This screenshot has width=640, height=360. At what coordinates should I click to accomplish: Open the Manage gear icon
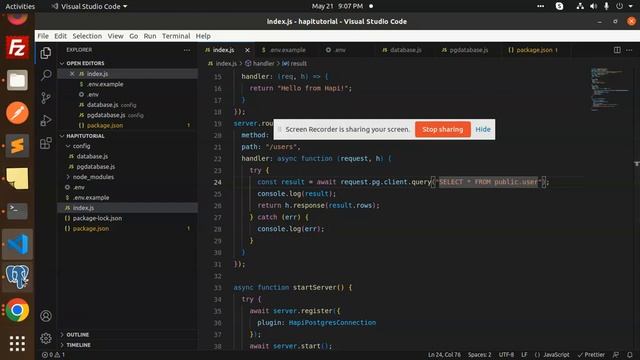46,338
